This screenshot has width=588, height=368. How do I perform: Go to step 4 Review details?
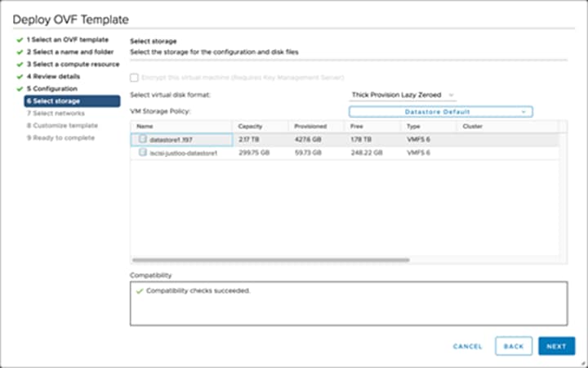53,77
